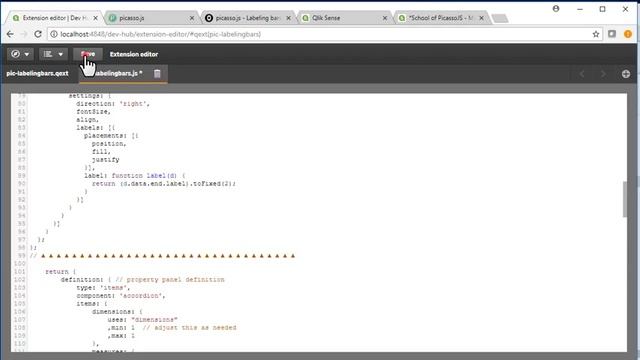Open the orange browser menu alert icon
This screenshot has height=360, width=640.
[628, 34]
